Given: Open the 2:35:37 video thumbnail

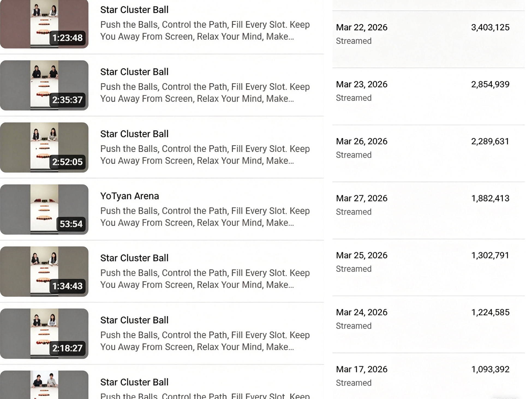Looking at the screenshot, I should click(44, 85).
